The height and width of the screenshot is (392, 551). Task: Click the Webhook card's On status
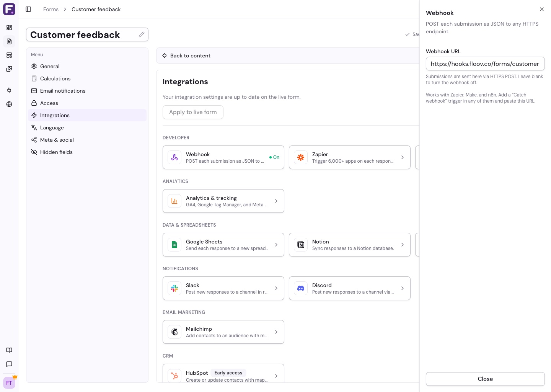click(274, 157)
